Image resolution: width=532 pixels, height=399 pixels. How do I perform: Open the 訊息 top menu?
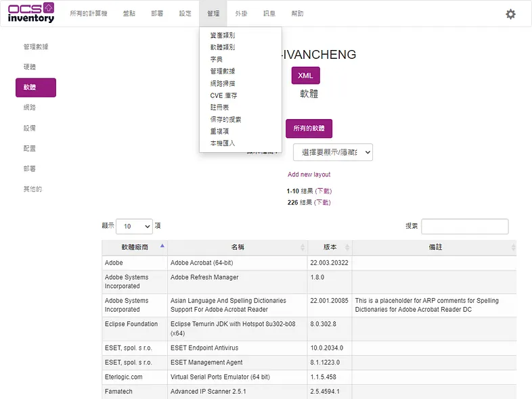269,14
